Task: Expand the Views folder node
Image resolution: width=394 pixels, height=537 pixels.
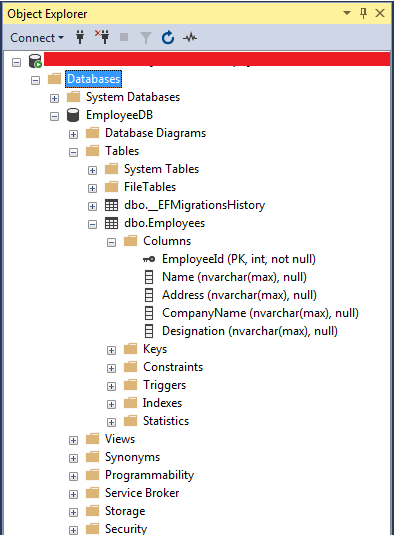Action: (73, 440)
